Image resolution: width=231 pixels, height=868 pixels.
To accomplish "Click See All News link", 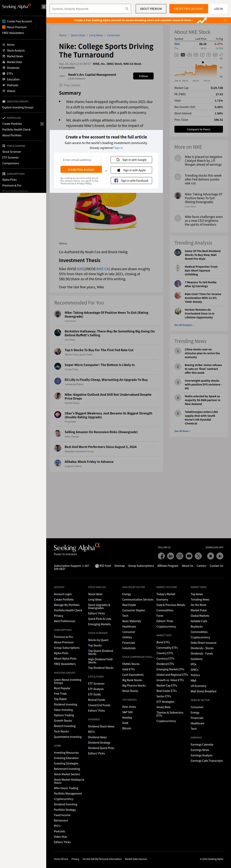I will click(182, 431).
